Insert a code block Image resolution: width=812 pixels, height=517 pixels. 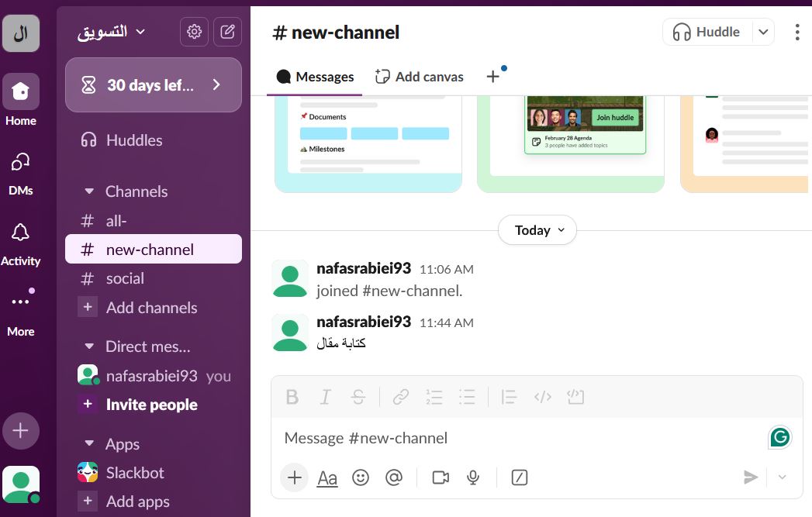click(x=575, y=397)
